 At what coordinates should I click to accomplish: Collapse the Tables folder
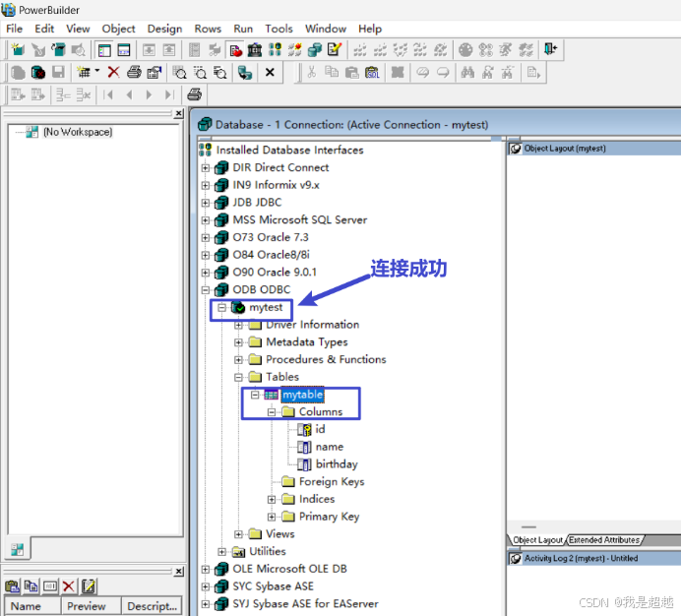point(238,377)
